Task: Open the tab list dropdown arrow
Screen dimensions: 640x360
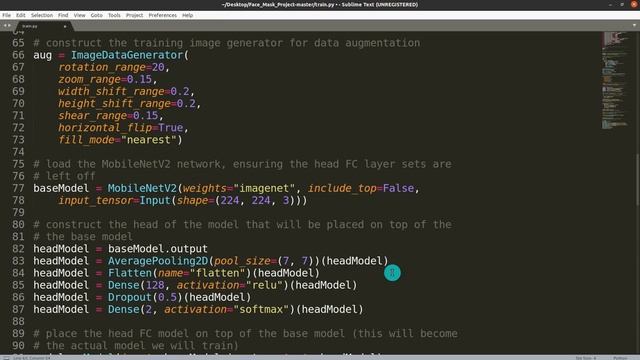Action: click(x=634, y=25)
